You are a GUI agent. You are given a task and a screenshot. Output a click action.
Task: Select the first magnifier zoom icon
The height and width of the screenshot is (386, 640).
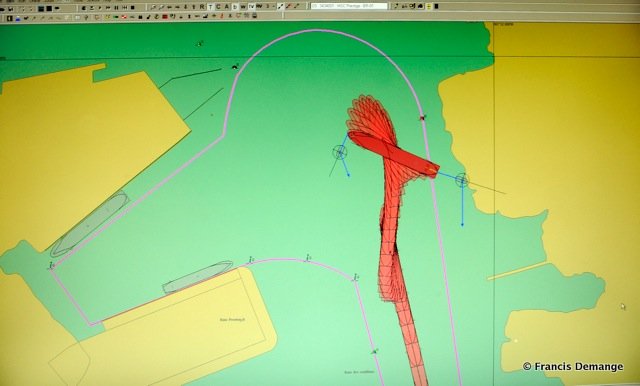tap(153, 7)
